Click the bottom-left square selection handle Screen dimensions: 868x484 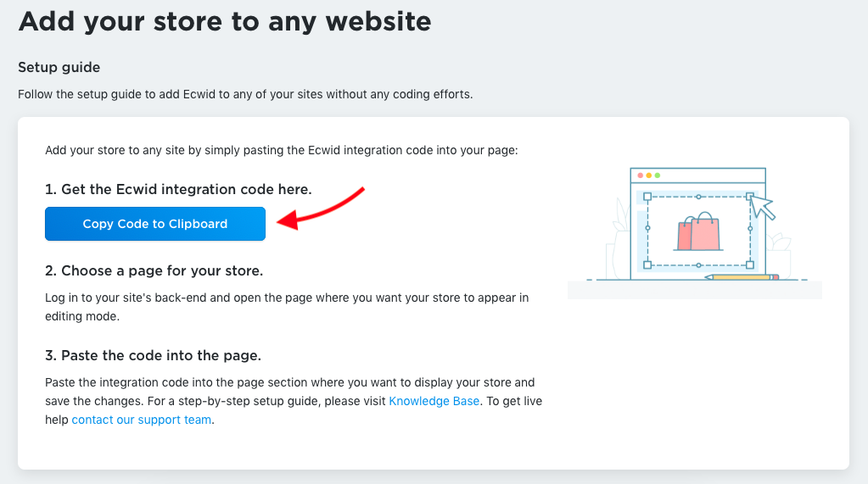[647, 265]
